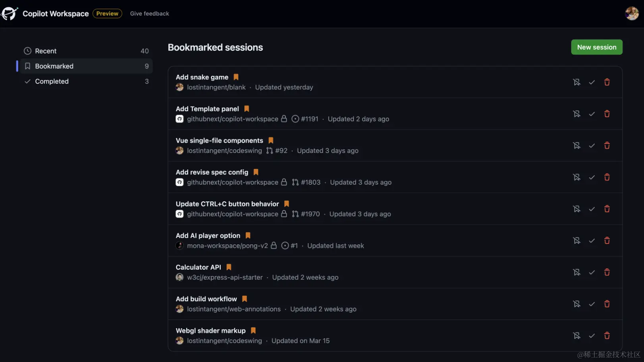644x362 pixels.
Task: Open the Give feedback link
Action: click(150, 13)
